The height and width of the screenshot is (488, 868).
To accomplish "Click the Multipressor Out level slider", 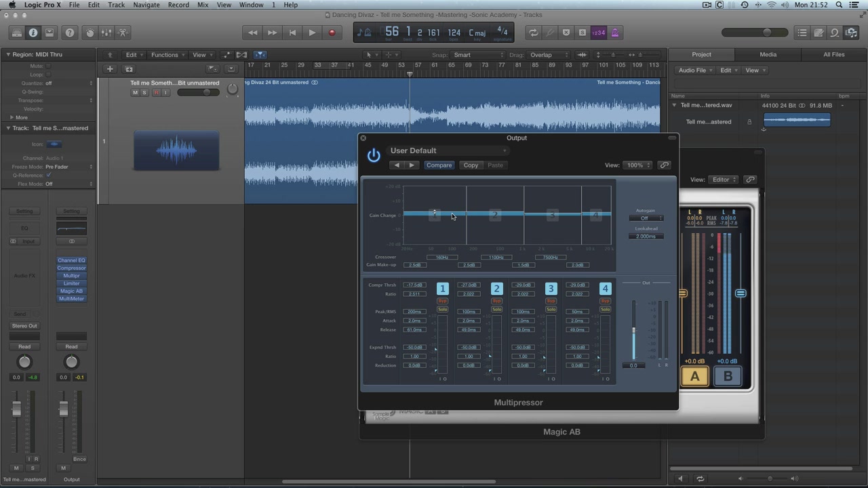I will 634,331.
